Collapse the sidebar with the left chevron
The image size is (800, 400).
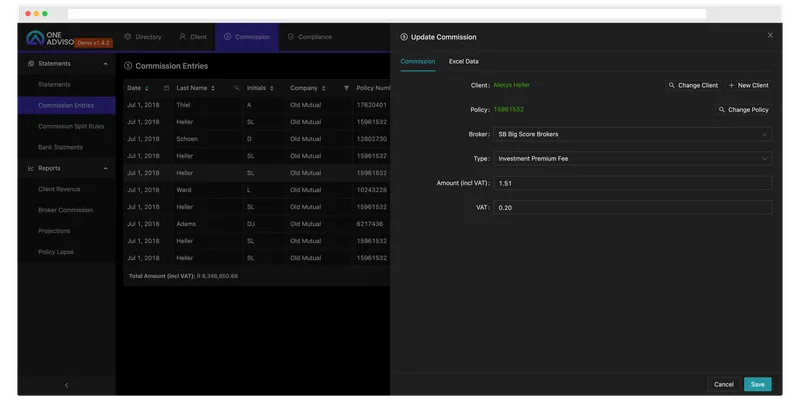pos(66,385)
